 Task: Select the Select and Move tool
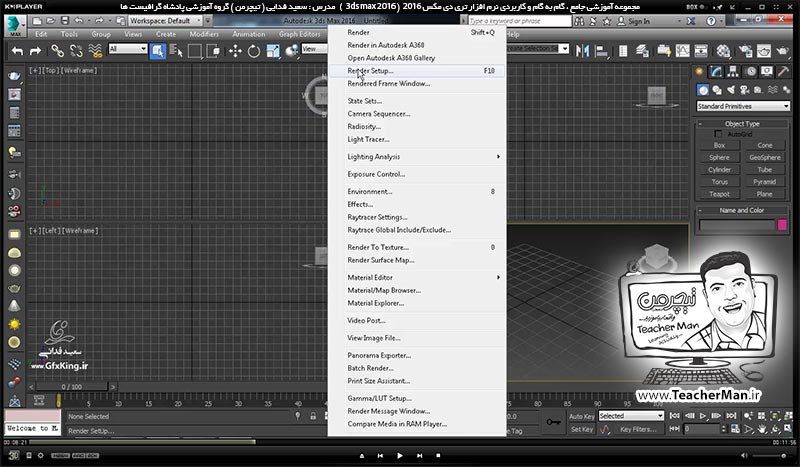[235, 51]
